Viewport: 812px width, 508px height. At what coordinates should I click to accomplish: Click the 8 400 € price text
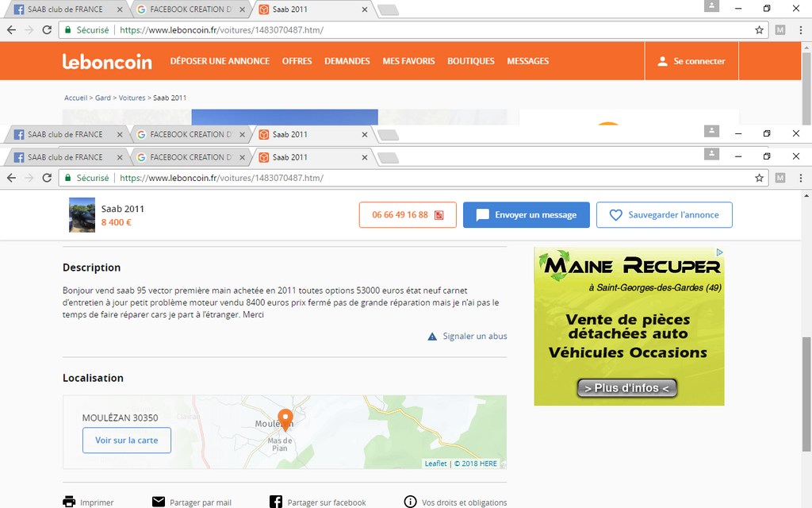[x=117, y=222]
